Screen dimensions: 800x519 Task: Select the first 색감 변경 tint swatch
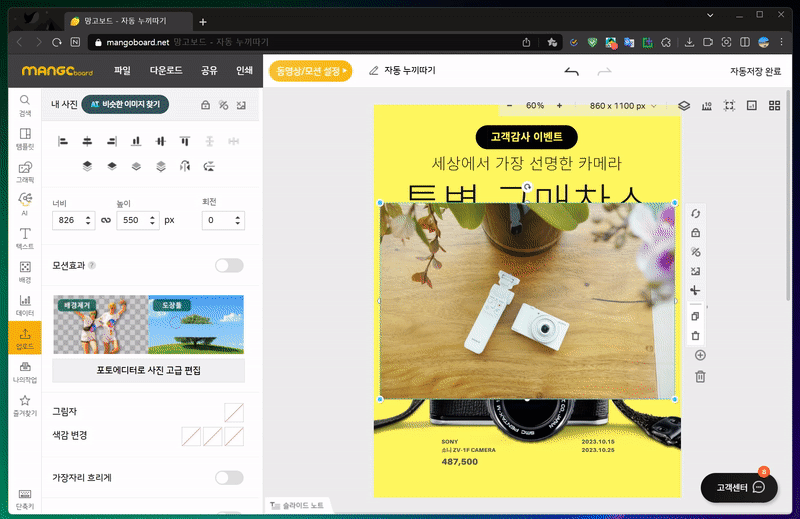pyautogui.click(x=191, y=437)
